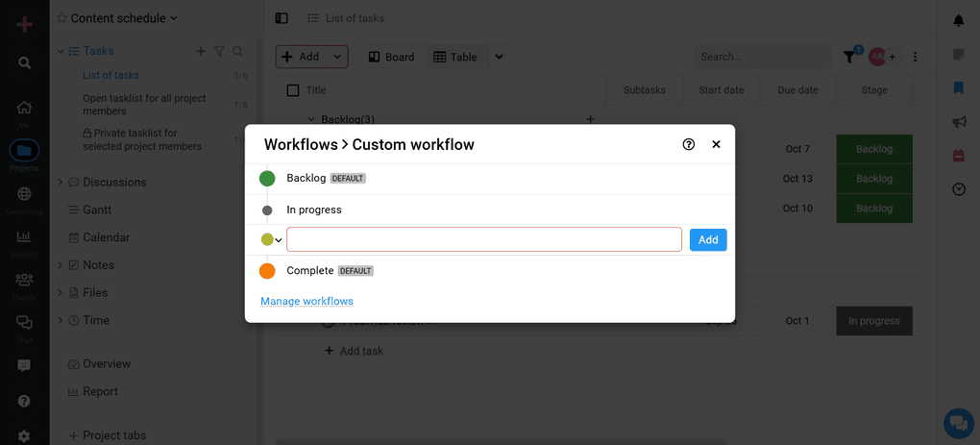Click the search icon in left sidebar

(x=24, y=62)
